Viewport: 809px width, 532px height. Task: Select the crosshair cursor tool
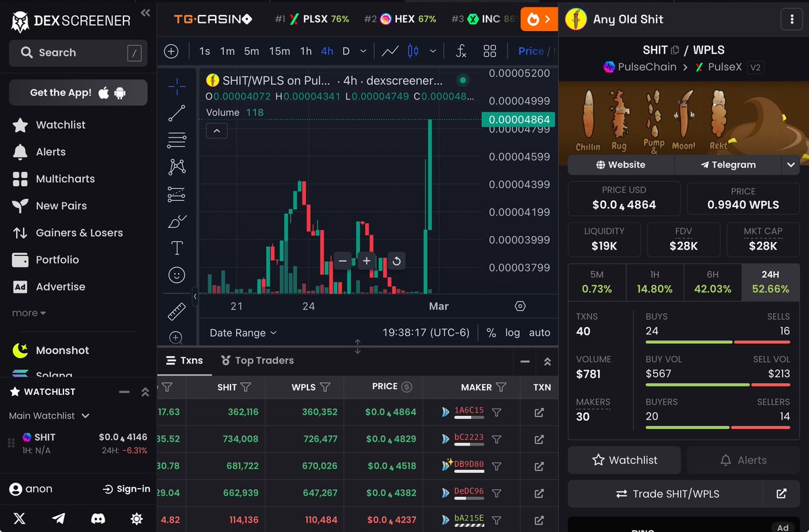click(x=177, y=86)
